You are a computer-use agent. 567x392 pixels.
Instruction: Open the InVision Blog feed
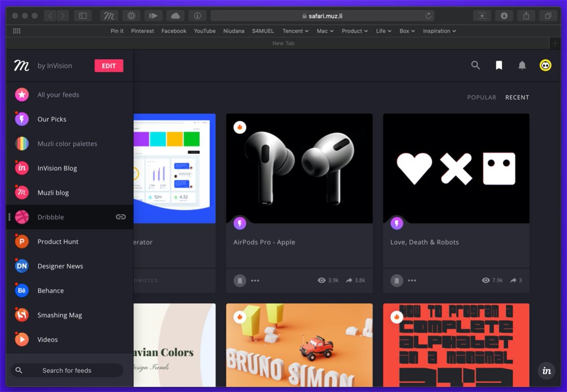point(70,168)
